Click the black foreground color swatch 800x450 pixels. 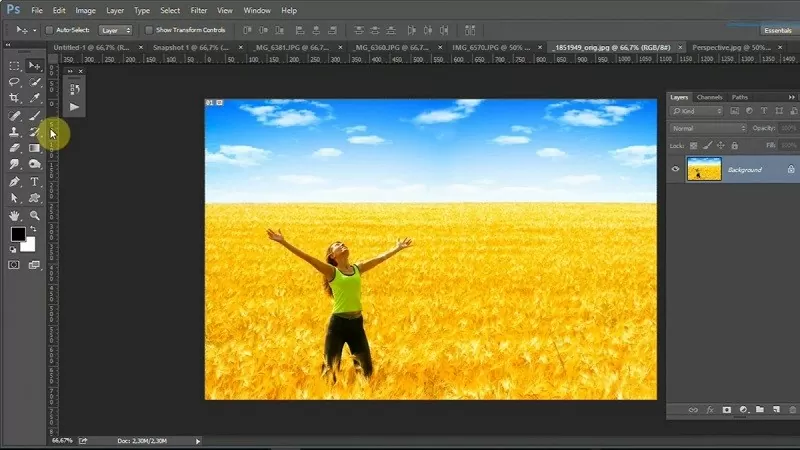(18, 234)
